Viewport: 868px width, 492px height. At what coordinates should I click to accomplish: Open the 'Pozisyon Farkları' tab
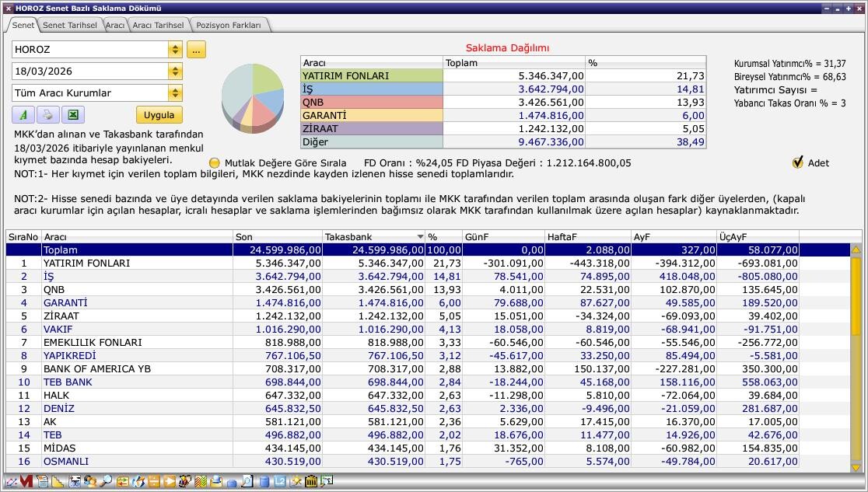tap(229, 25)
